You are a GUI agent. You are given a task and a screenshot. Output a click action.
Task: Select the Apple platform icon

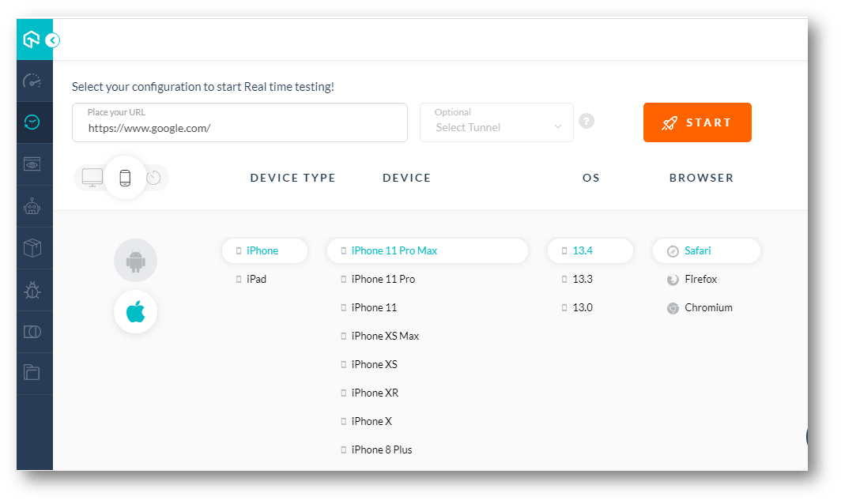tap(135, 311)
